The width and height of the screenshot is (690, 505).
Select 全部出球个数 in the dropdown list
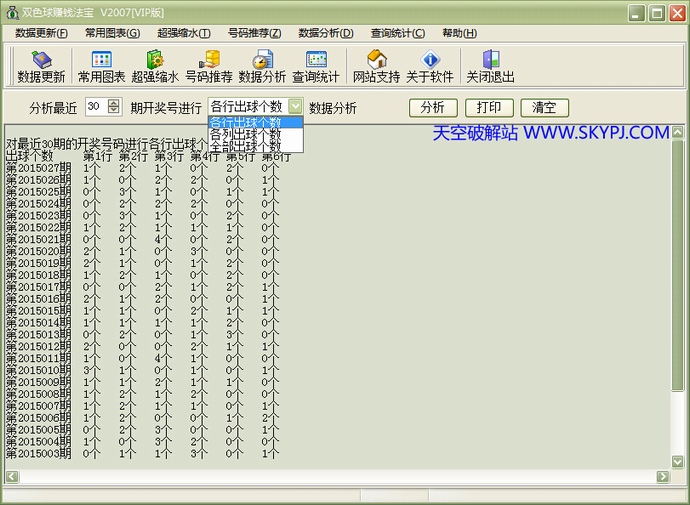pyautogui.click(x=246, y=146)
